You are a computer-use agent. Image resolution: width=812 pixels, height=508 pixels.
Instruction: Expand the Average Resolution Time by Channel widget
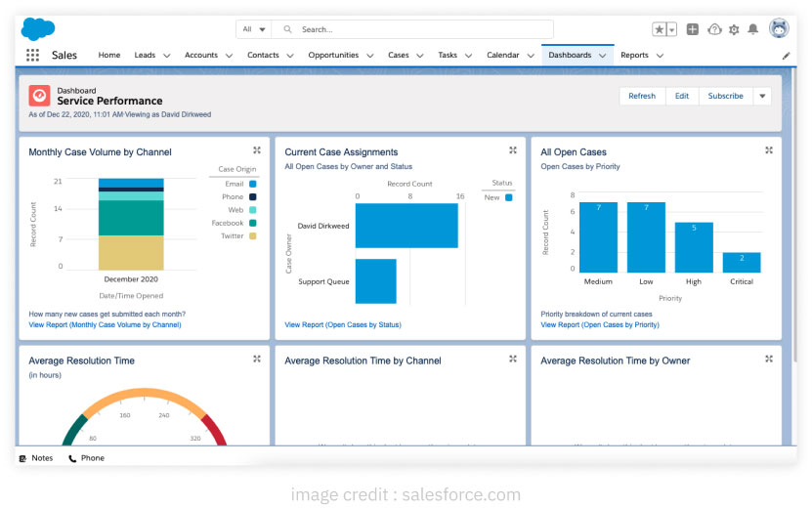(x=513, y=359)
